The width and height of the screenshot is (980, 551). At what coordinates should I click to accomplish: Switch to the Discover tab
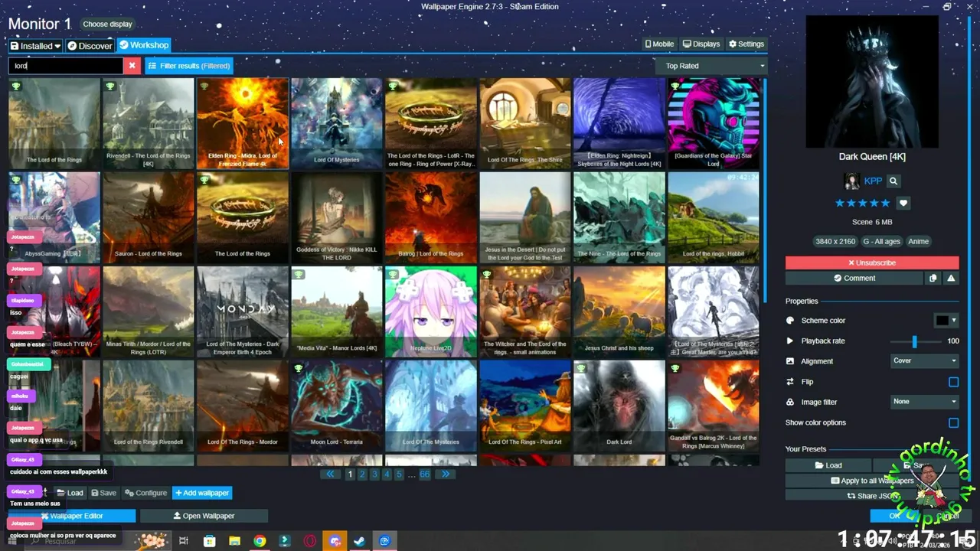[90, 46]
